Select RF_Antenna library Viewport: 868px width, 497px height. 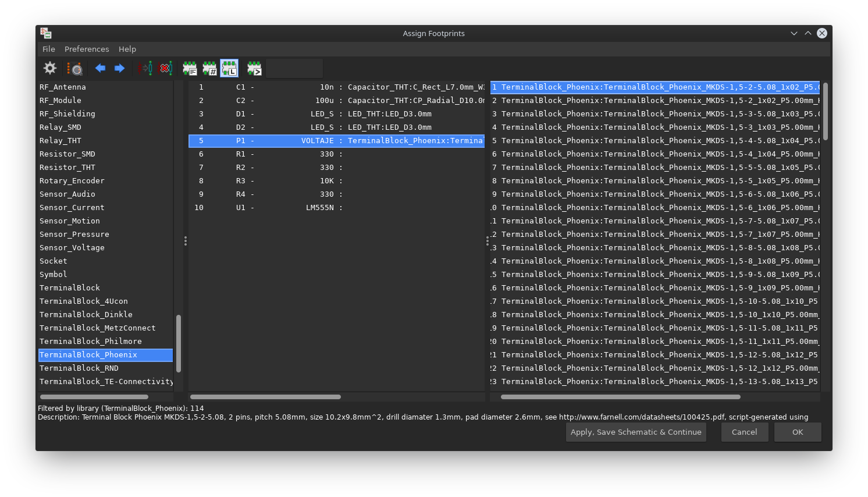click(106, 87)
